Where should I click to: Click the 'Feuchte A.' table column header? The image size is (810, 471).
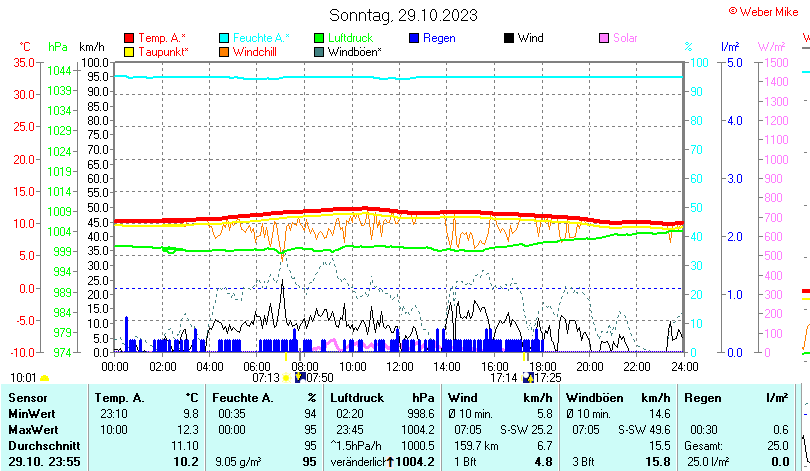coord(243,398)
